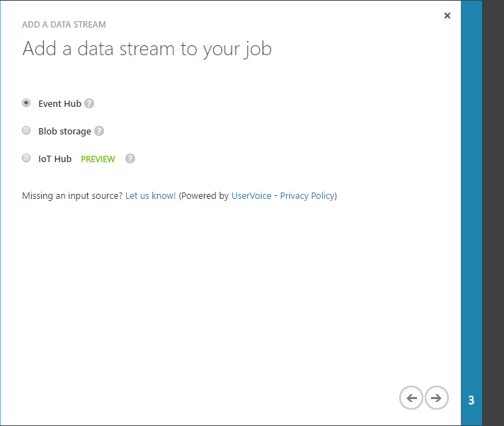Open help icon next to IoT Hub PREVIEW
This screenshot has width=504, height=426.
pyautogui.click(x=130, y=159)
